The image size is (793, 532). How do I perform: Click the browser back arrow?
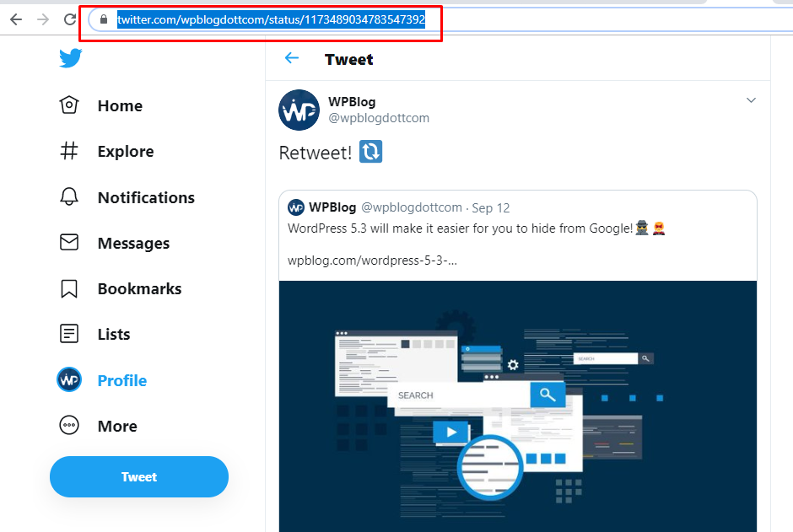point(16,19)
